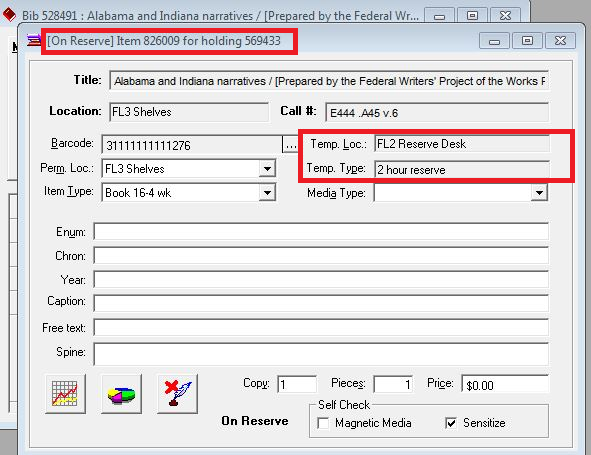Maximize the On Reserve item window

[x=527, y=40]
